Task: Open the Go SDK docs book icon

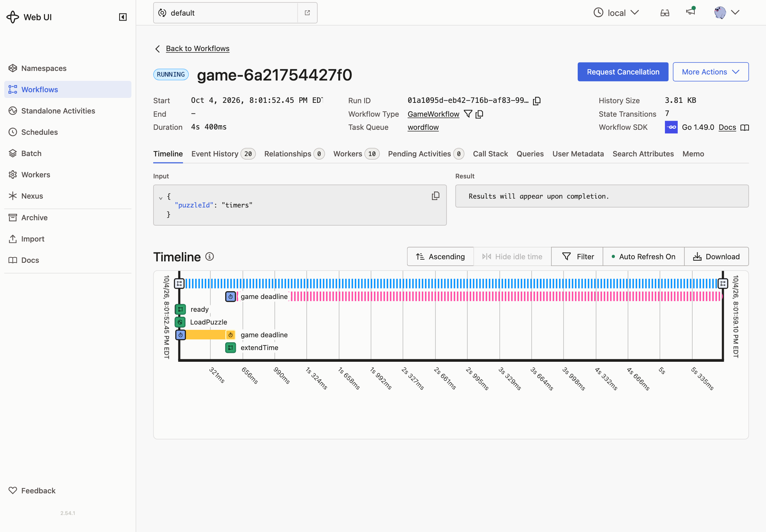Action: click(745, 127)
